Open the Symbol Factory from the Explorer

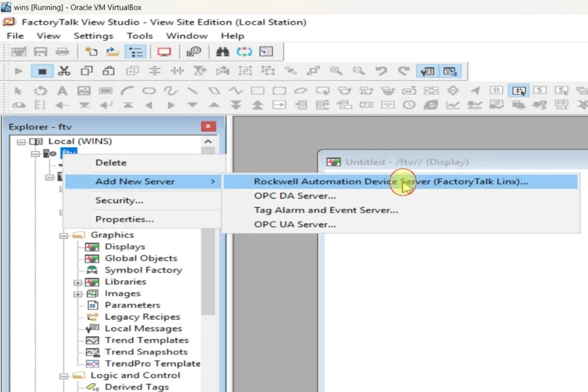coord(143,270)
